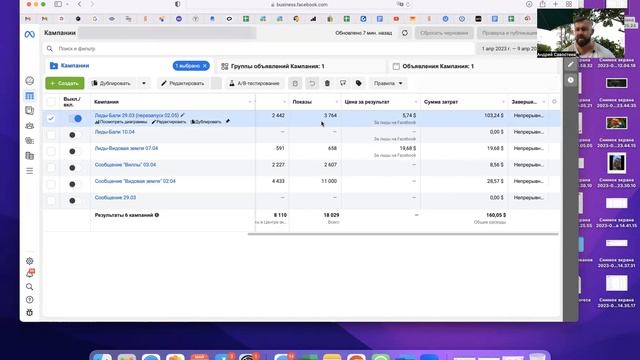Click the pencil edit icon on right panel
The width and height of the screenshot is (640, 360).
point(571,65)
